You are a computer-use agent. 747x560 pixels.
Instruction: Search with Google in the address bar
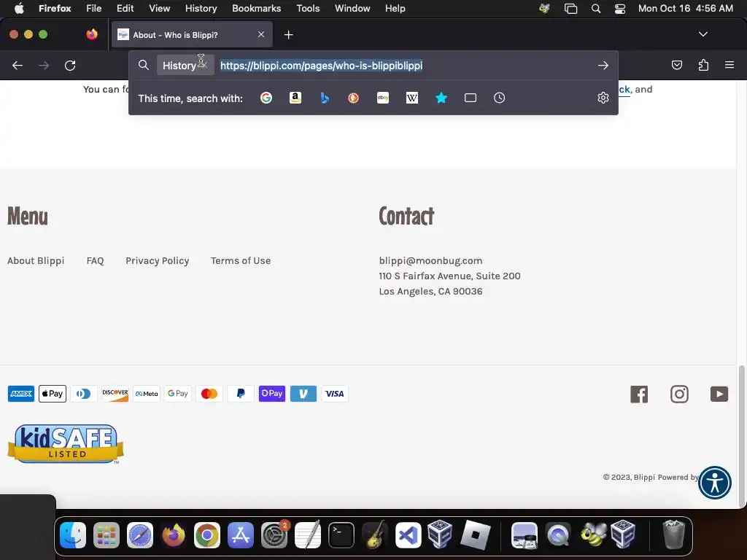coord(266,98)
